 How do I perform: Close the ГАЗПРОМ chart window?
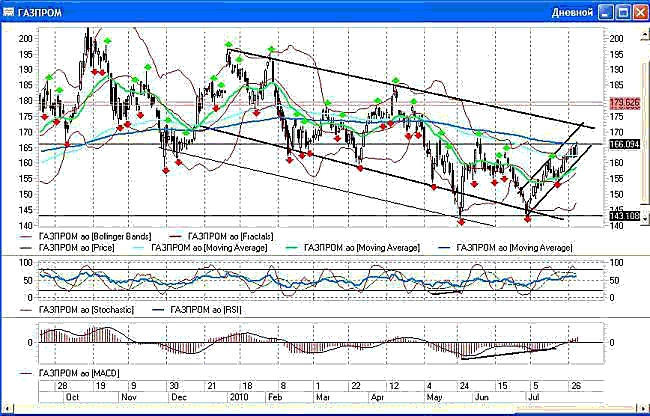(x=640, y=12)
